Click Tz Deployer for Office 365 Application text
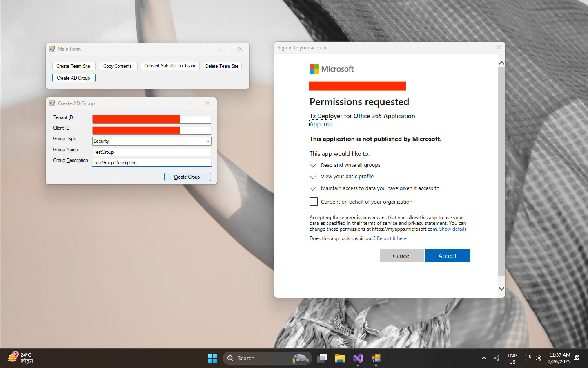The image size is (588, 368). pos(362,116)
